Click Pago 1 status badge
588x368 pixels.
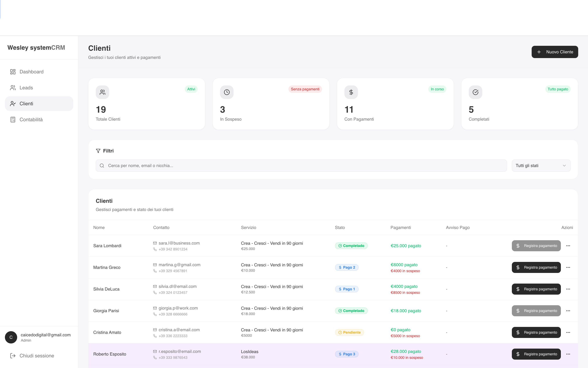(346, 289)
